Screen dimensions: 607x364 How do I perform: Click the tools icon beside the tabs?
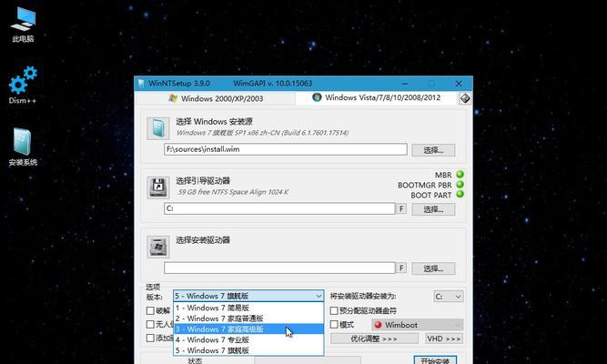465,98
